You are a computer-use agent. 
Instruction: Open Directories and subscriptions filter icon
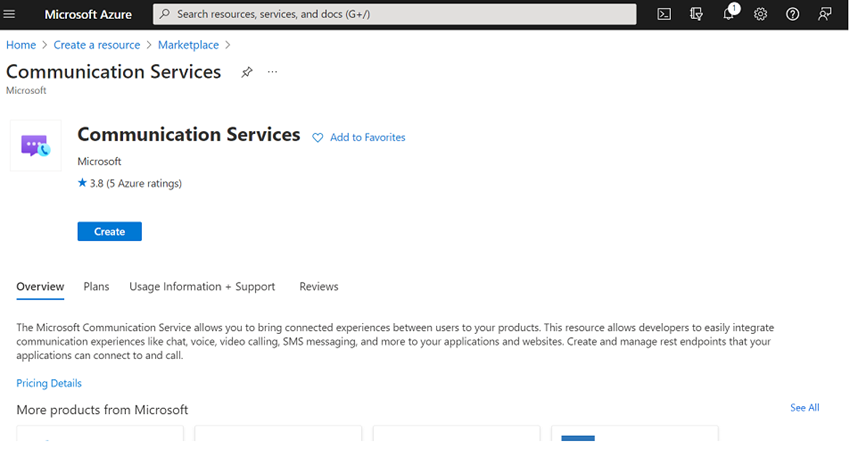click(x=696, y=14)
